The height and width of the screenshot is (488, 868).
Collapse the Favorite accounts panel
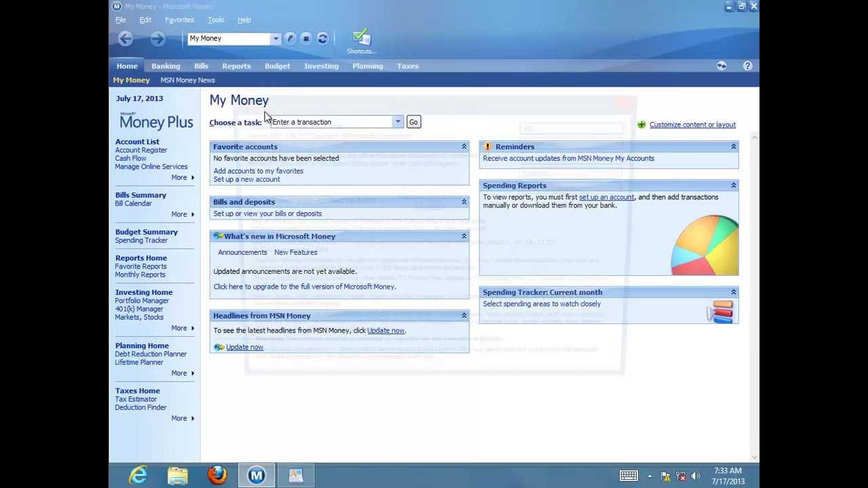click(465, 146)
